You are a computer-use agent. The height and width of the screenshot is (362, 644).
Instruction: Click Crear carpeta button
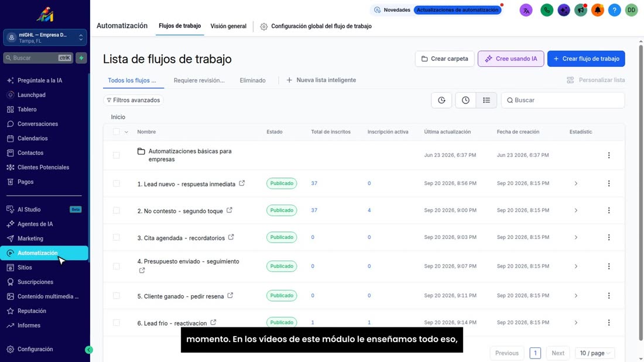click(444, 59)
